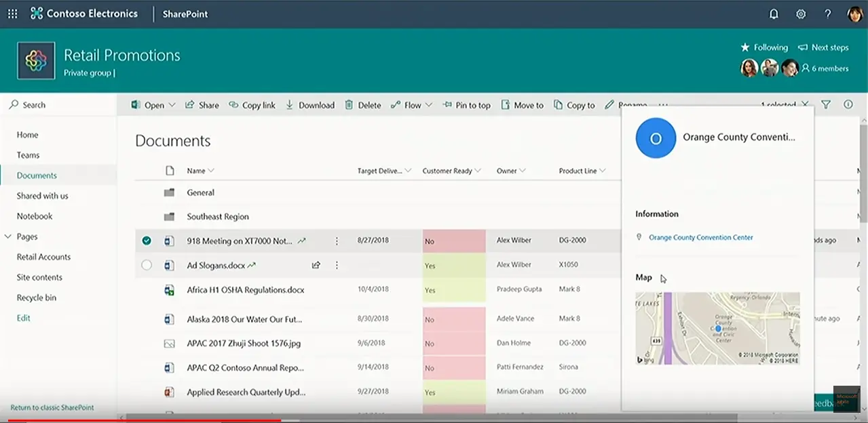The width and height of the screenshot is (868, 423).
Task: Click the Orange County map thumbnail
Action: coord(717,328)
